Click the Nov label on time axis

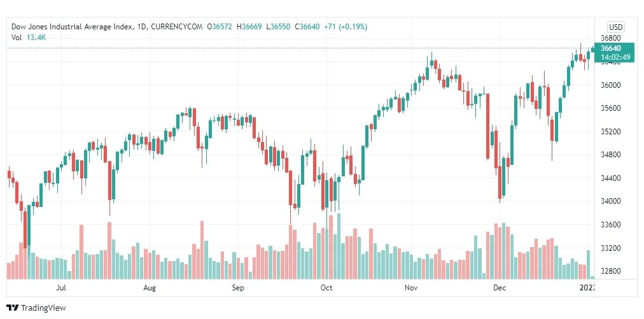pos(411,288)
